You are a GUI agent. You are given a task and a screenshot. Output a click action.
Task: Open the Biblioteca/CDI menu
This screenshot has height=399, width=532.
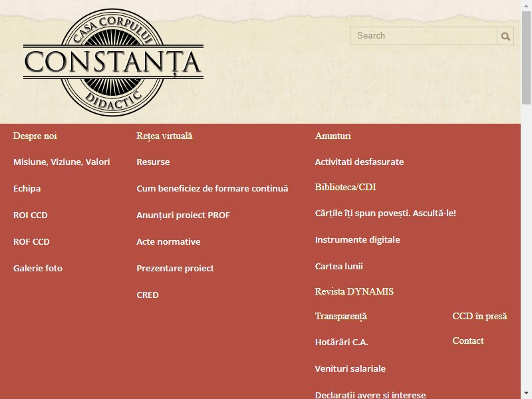point(345,187)
